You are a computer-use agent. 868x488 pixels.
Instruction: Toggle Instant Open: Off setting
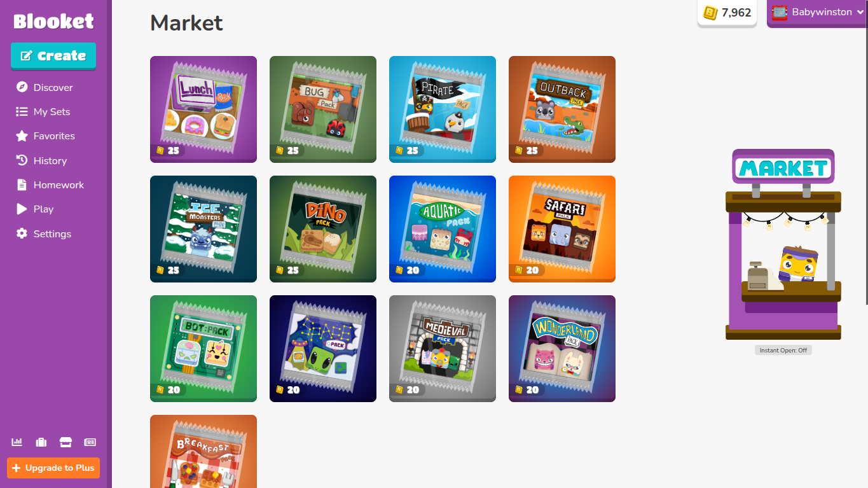click(783, 350)
